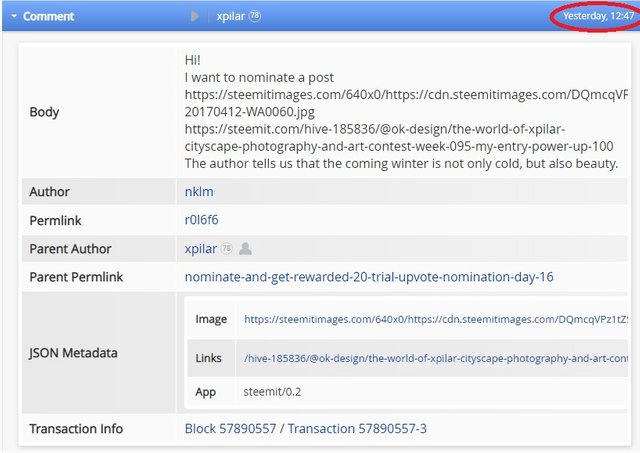Select the 'JSON Metadata' row label
Image resolution: width=640 pixels, height=453 pixels.
point(73,353)
